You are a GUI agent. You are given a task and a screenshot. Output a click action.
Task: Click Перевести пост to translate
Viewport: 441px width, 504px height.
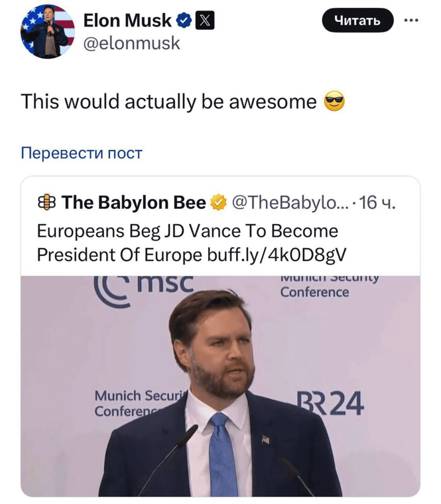[x=81, y=153]
